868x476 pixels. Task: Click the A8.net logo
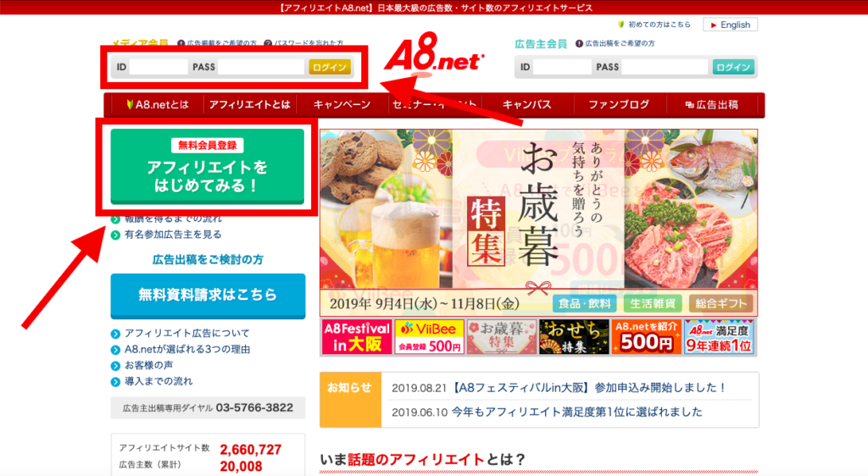(x=434, y=53)
